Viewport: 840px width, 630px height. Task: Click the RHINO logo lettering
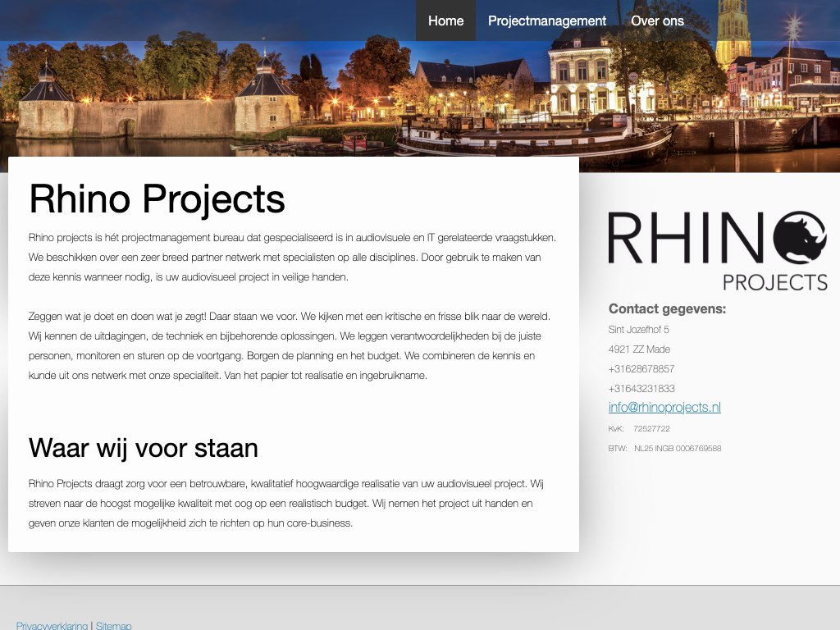tap(689, 238)
